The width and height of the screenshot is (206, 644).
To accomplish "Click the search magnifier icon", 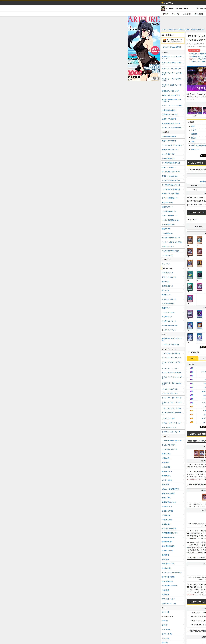I will point(198,8).
